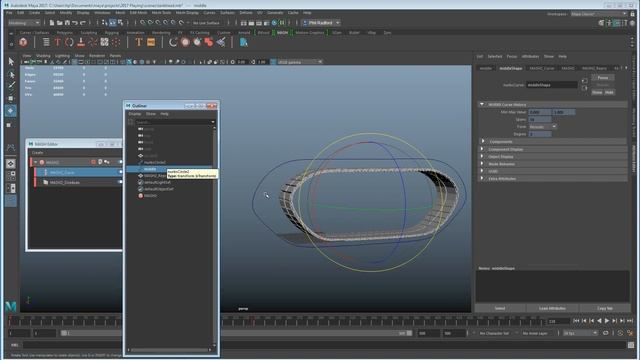Open the Form dropdown in curve history
The image size is (640, 360).
[542, 127]
